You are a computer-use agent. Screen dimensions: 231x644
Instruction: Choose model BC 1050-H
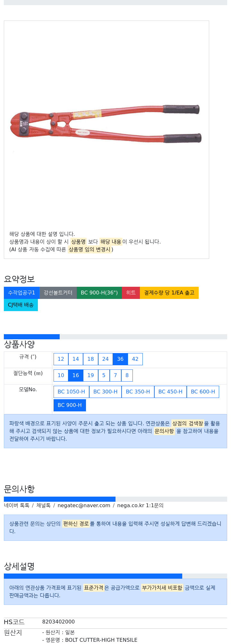pos(71,392)
